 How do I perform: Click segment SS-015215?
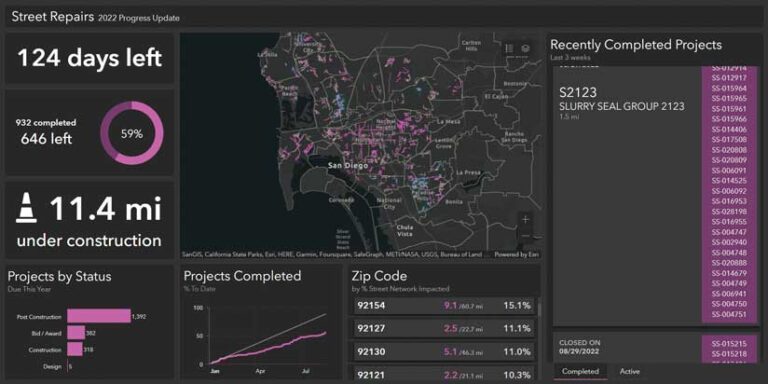click(729, 344)
